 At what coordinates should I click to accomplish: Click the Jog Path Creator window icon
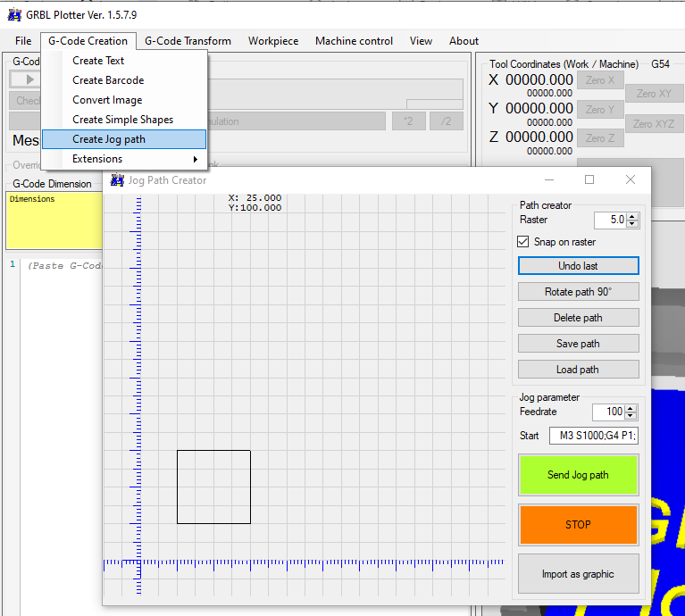(117, 180)
